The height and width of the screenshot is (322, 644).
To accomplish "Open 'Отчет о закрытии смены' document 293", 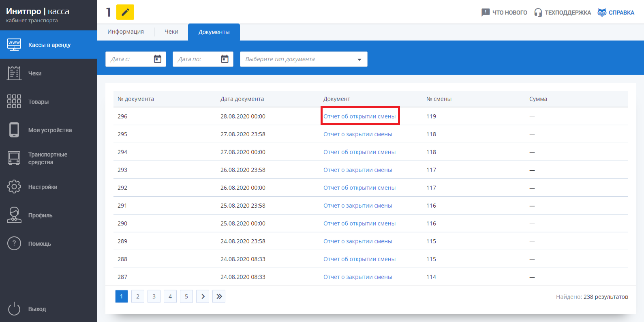I will 357,170.
